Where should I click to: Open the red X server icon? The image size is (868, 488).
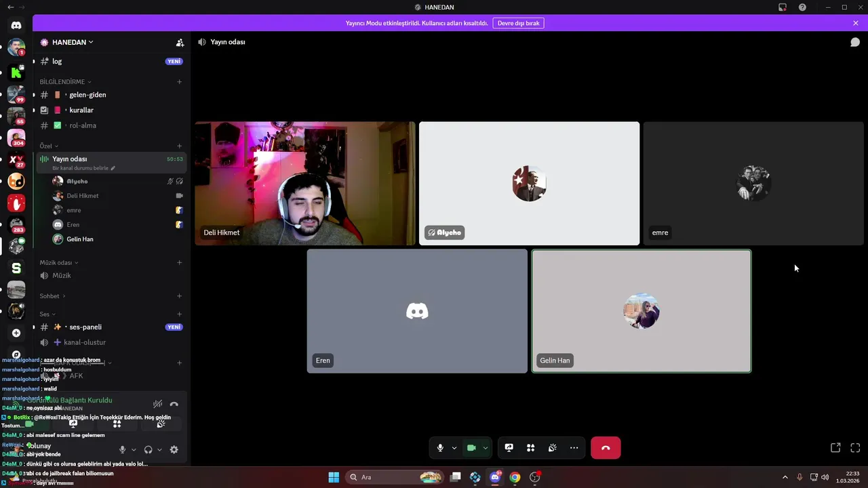(16, 161)
